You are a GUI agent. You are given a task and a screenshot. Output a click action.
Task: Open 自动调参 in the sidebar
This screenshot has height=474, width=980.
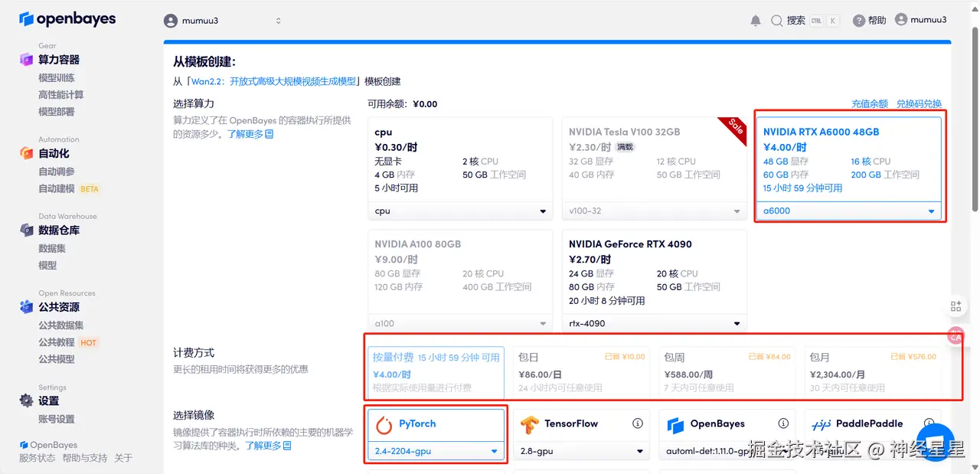57,172
